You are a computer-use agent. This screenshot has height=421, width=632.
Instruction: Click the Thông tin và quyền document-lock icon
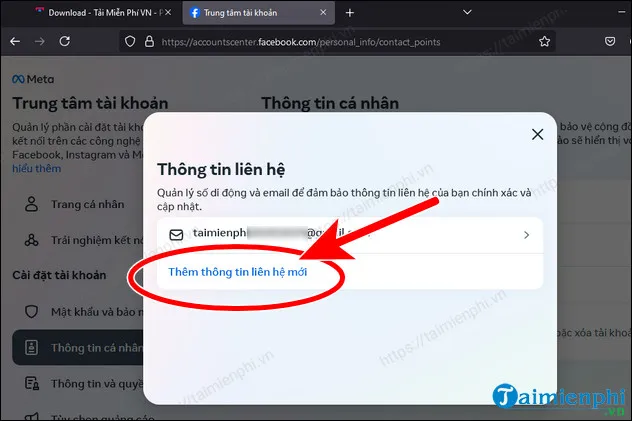pos(32,384)
